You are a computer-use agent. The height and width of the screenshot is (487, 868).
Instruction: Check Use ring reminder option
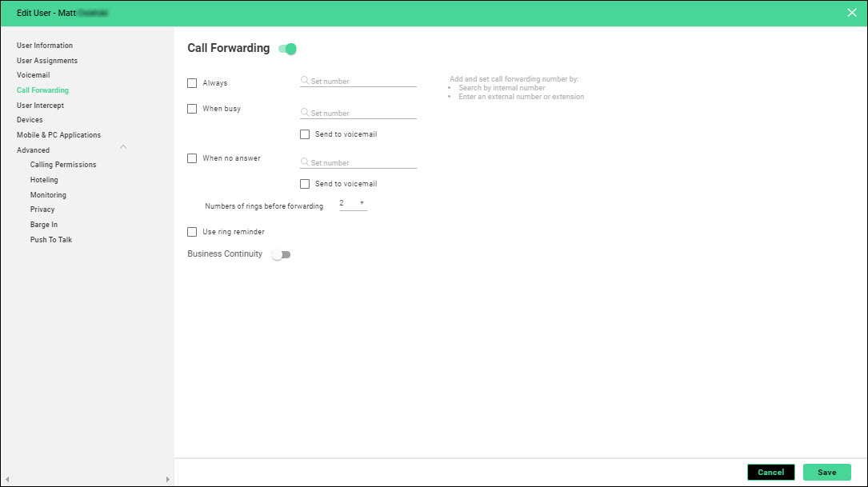click(x=192, y=232)
